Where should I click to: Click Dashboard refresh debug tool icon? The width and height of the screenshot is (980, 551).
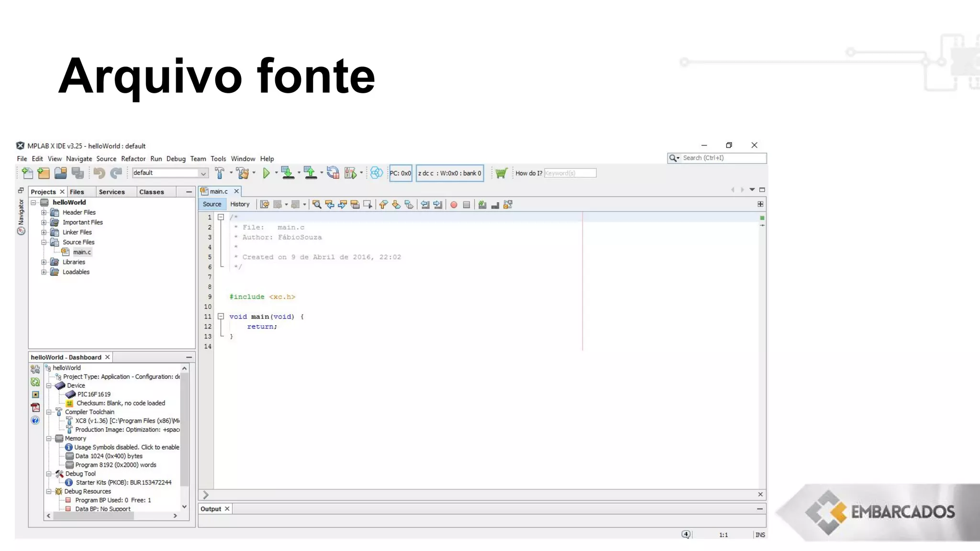(35, 382)
